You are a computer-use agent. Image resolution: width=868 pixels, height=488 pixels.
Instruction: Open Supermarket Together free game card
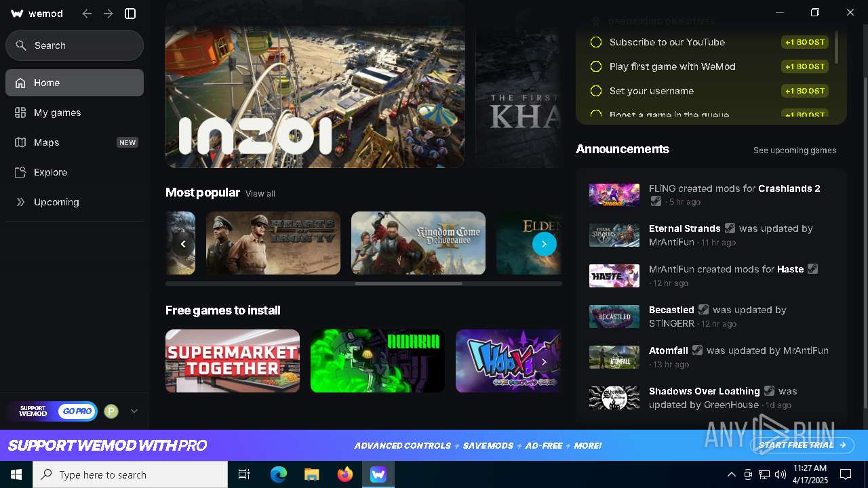pyautogui.click(x=233, y=361)
